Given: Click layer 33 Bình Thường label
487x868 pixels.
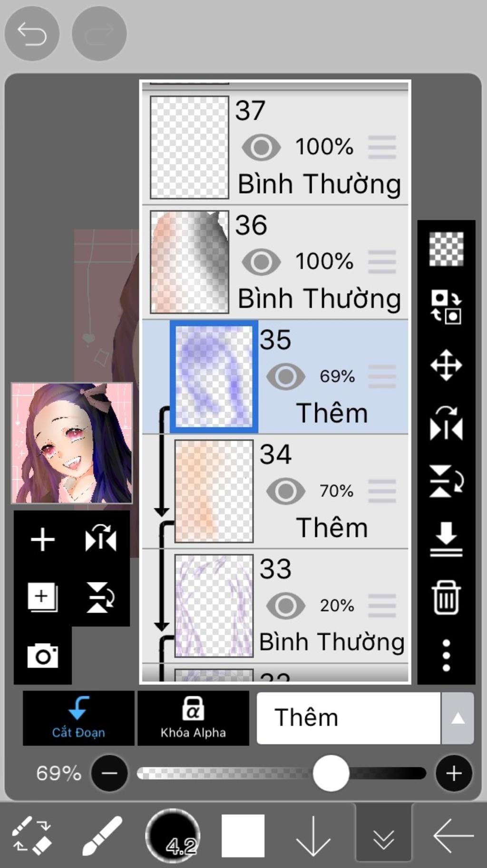Looking at the screenshot, I should pos(332,642).
